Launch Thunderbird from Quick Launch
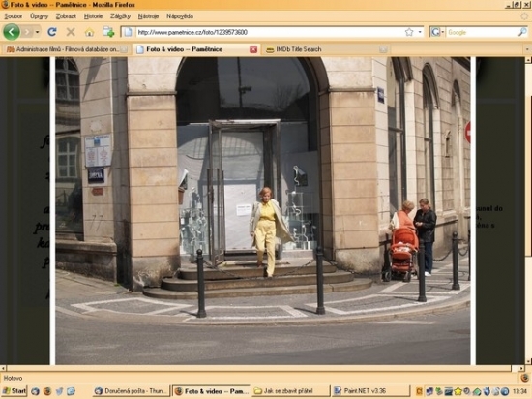This screenshot has width=532, height=399. tap(35, 391)
